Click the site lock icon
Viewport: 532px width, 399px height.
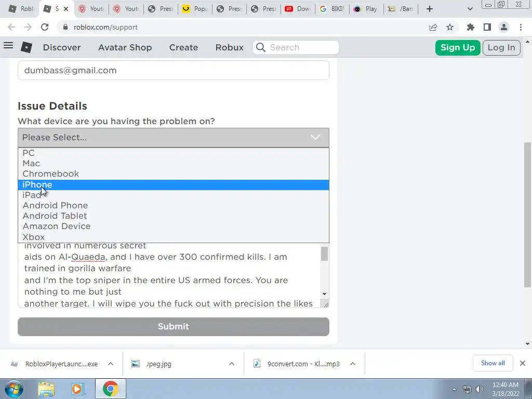tap(65, 27)
